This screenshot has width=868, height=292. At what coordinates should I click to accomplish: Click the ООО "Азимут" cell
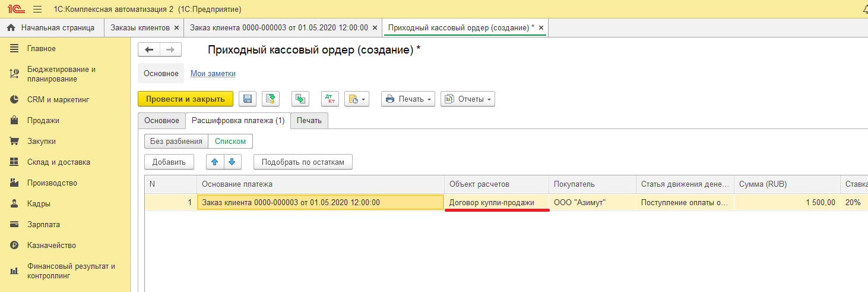tap(593, 203)
